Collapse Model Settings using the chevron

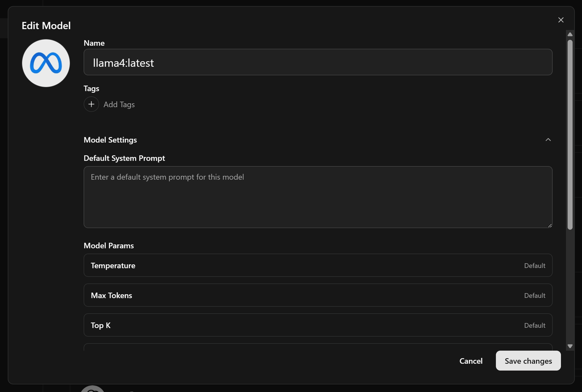[548, 140]
